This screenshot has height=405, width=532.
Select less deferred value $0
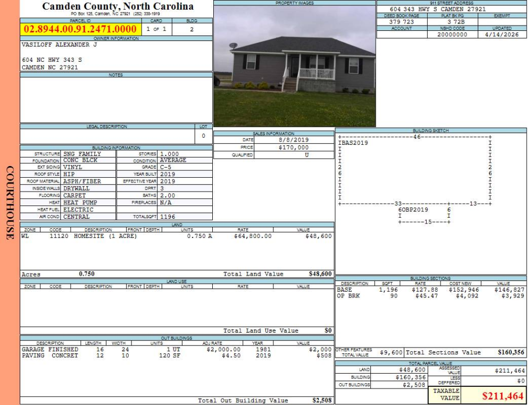[521, 381]
